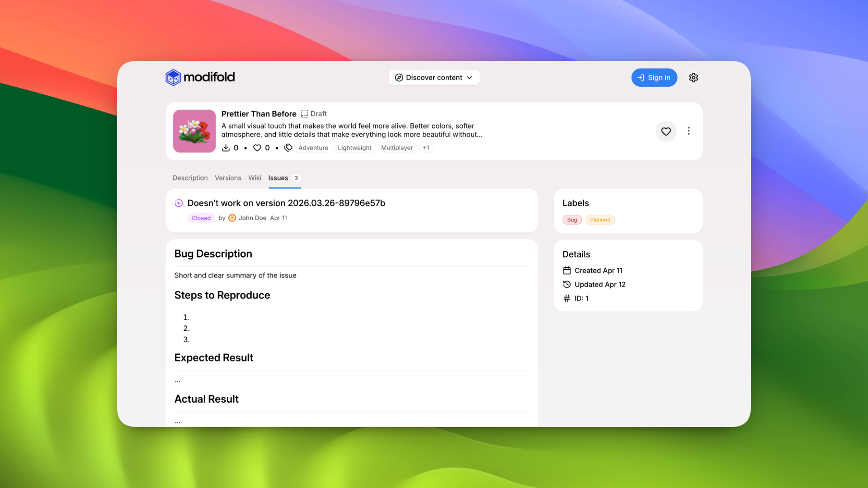Click John Doe's avatar icon
Screen dimensions: 868x488
point(232,218)
